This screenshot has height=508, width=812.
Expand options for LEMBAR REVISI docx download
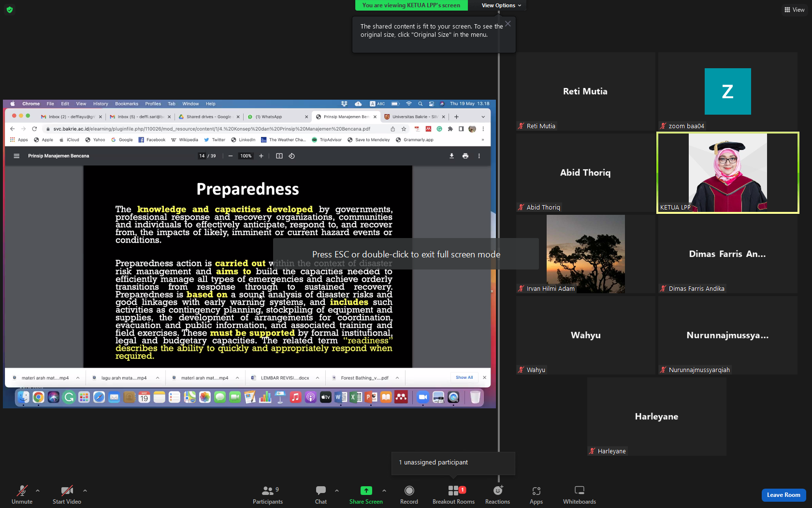(318, 378)
